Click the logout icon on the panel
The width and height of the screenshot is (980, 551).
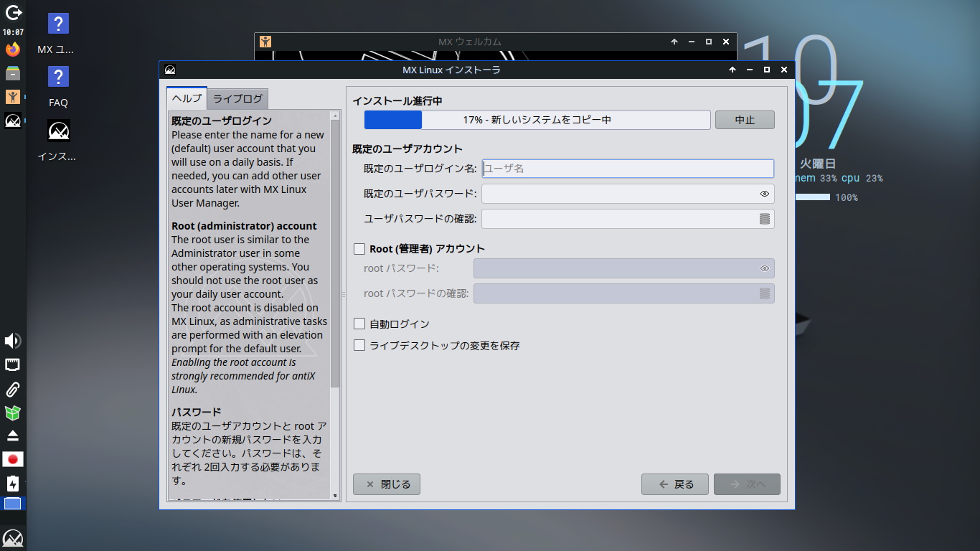[x=13, y=12]
